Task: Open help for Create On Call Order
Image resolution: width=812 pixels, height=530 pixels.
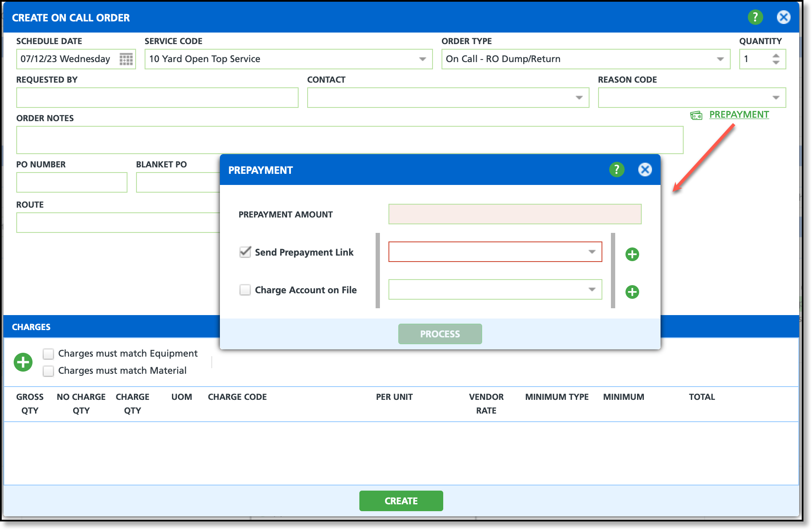Action: pyautogui.click(x=755, y=17)
